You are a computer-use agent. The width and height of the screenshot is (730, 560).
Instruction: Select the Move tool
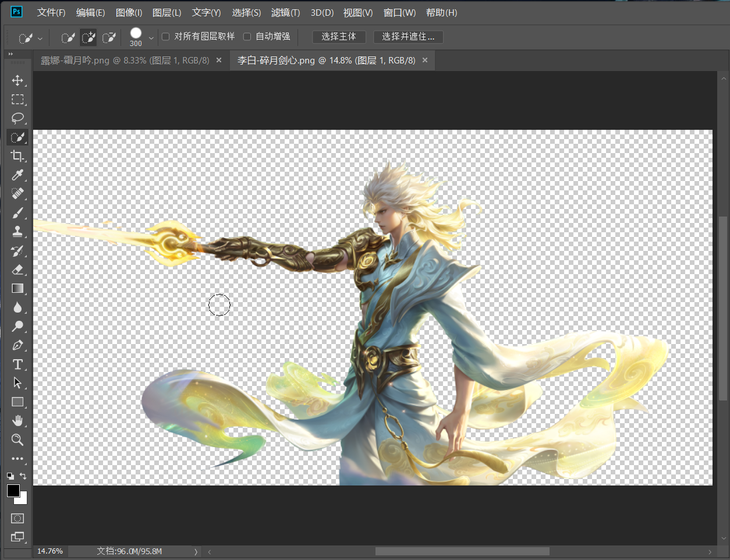coord(17,80)
